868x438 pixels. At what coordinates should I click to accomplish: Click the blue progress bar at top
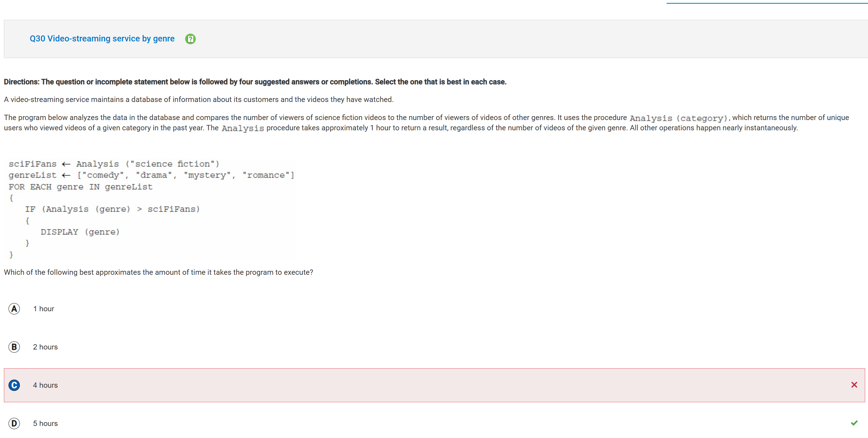click(x=767, y=3)
